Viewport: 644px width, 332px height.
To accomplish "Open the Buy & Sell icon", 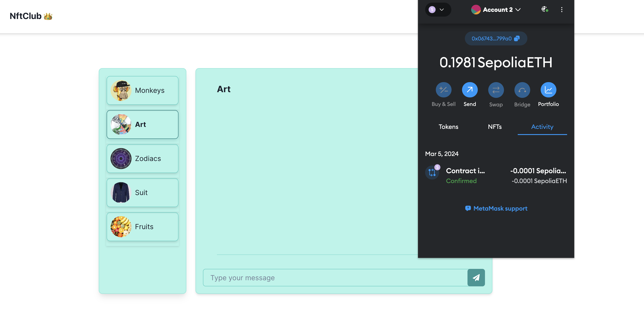I will coord(443,90).
